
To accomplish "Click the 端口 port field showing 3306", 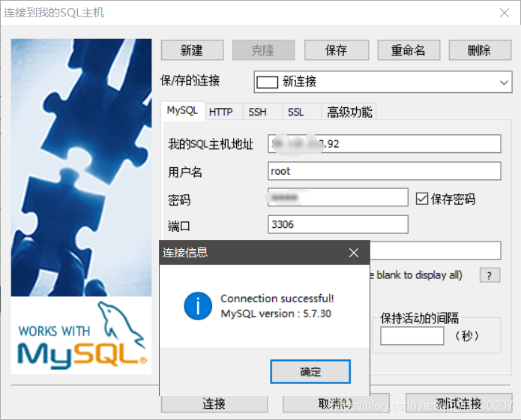I will pos(338,224).
